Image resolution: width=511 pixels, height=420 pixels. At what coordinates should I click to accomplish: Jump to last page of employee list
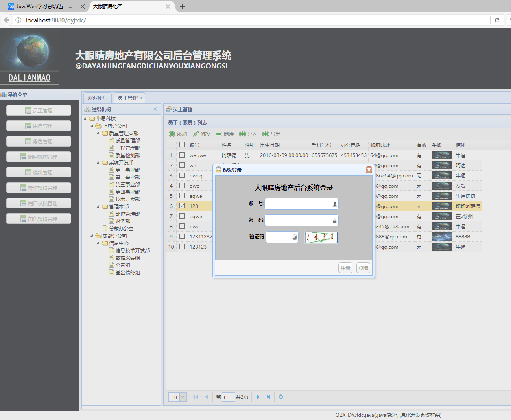point(269,397)
